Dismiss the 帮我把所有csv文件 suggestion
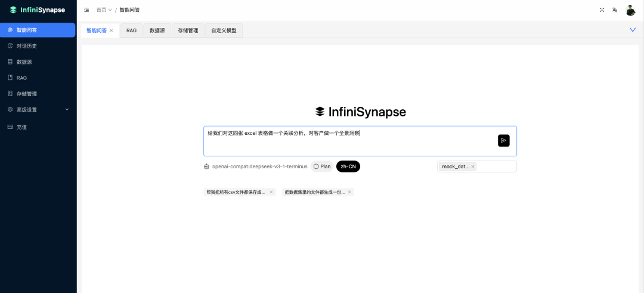 click(271, 192)
